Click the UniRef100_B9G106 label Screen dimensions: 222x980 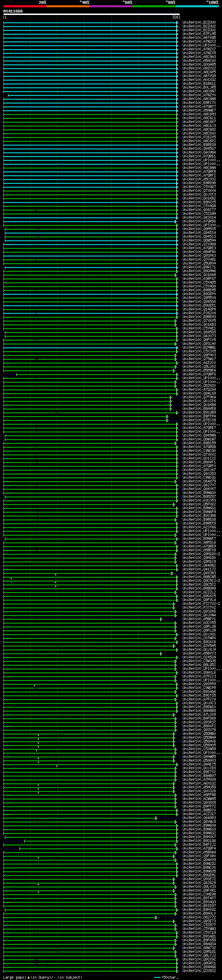[x=199, y=841]
